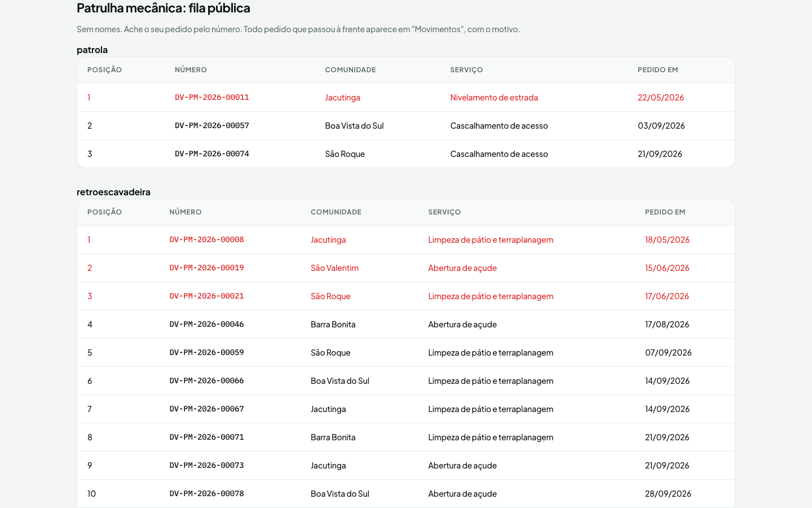Image resolution: width=812 pixels, height=508 pixels.
Task: Click request number DV-PM-2026-00071
Action: coord(207,437)
